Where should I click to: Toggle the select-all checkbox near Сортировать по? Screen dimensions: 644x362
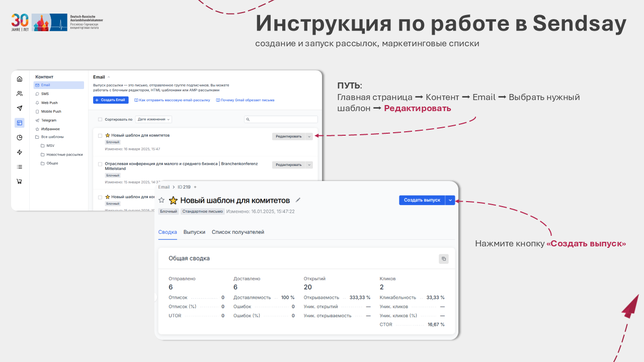[x=100, y=120]
